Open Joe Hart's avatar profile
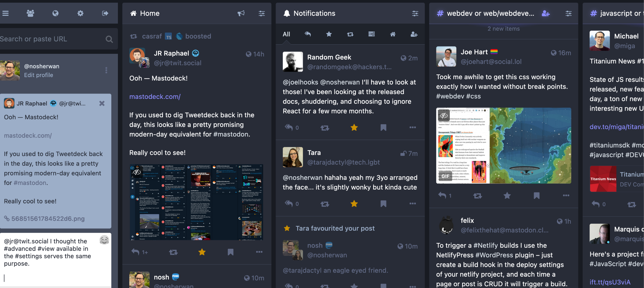Screen dimensions: 644x288 coord(446,56)
